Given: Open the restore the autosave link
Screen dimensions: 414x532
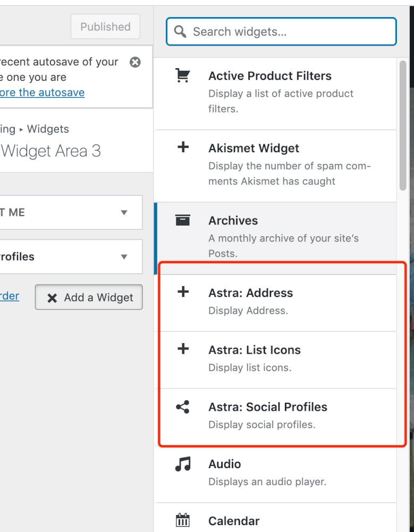Looking at the screenshot, I should click(43, 93).
